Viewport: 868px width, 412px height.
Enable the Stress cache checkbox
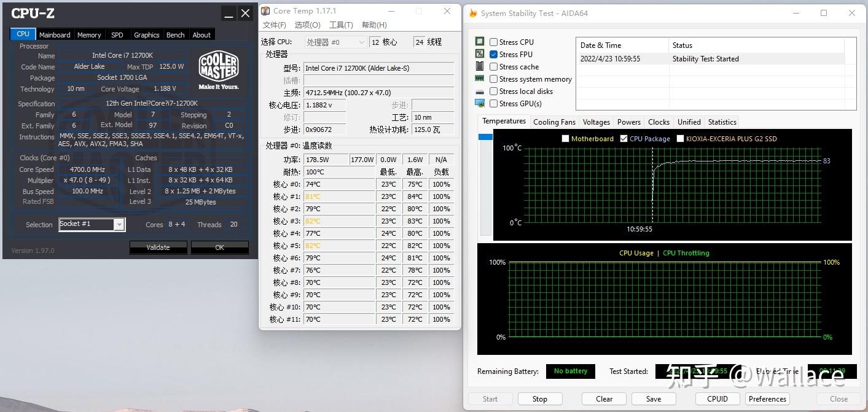pos(493,66)
